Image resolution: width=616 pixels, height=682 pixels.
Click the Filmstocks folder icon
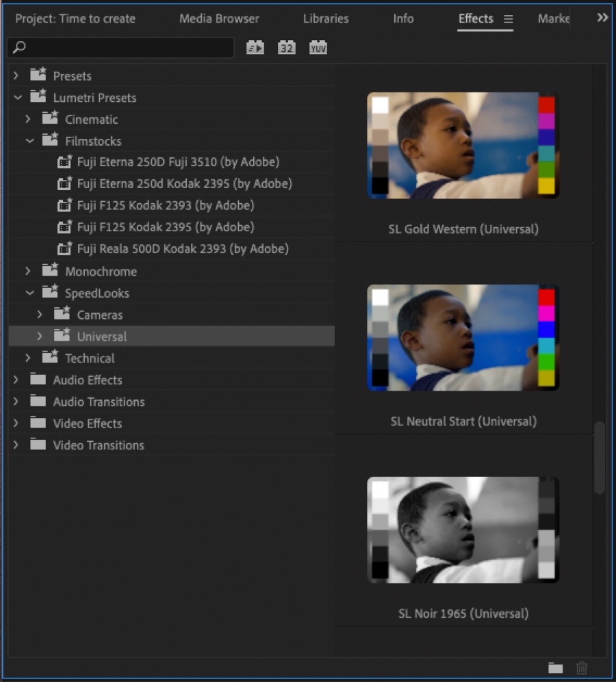click(x=50, y=140)
